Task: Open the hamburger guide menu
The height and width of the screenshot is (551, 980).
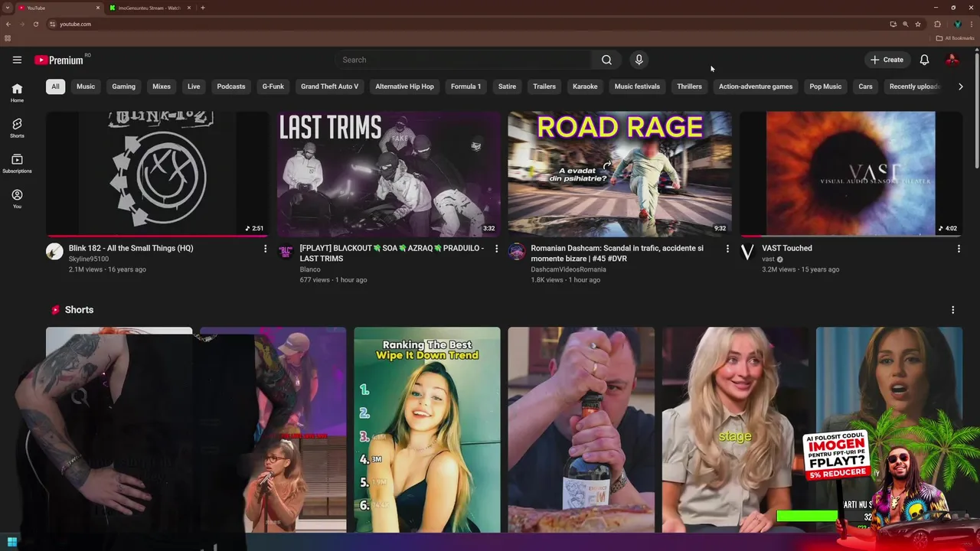Action: 17,60
